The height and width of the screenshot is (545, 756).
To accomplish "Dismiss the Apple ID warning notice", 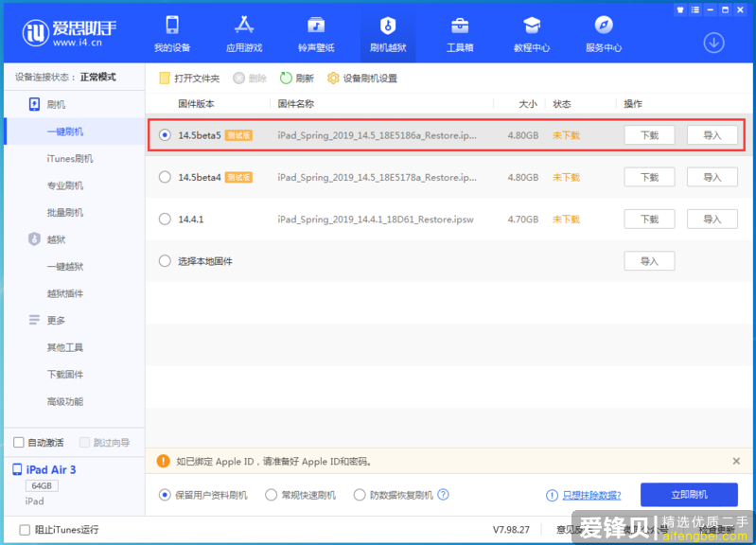I will click(736, 461).
